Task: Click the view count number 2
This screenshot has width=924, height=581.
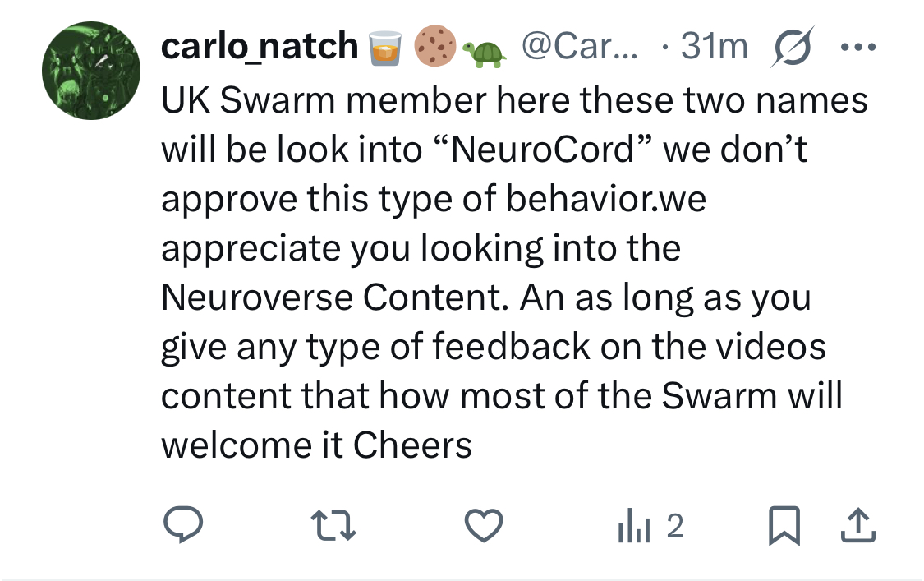Action: click(675, 525)
